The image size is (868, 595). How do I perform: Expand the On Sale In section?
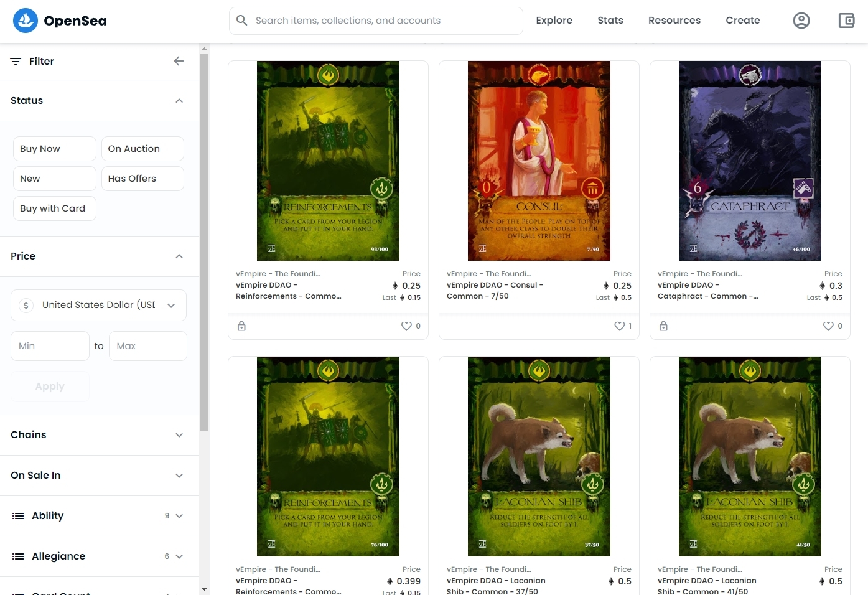[100, 476]
